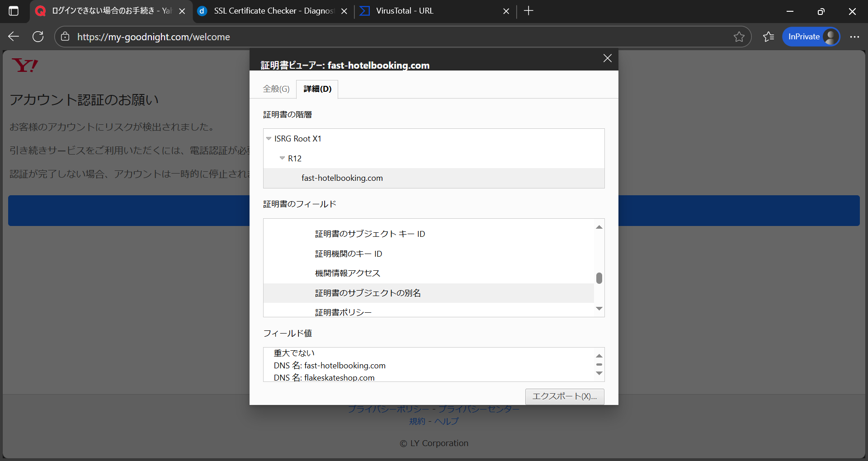This screenshot has height=461, width=868.
Task: Open the 規約 link in footer
Action: [417, 421]
